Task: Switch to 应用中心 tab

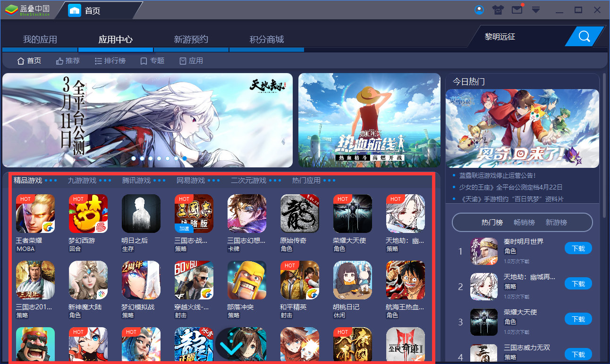Action: (x=116, y=40)
